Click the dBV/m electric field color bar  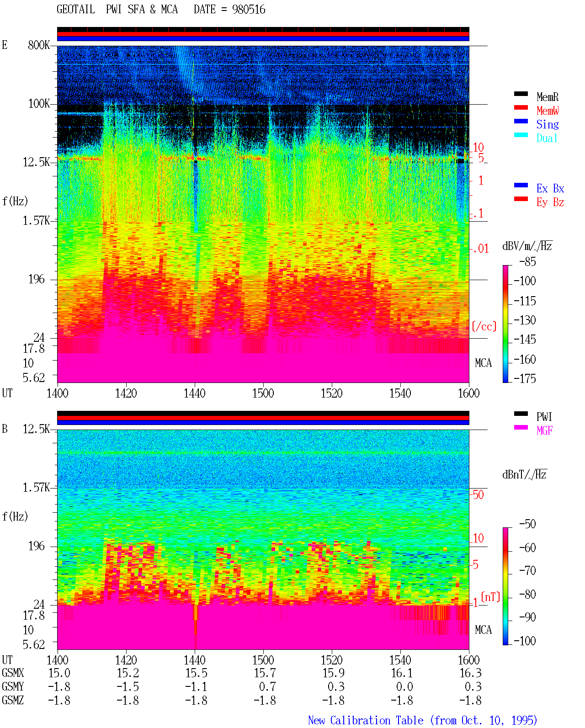[x=505, y=324]
